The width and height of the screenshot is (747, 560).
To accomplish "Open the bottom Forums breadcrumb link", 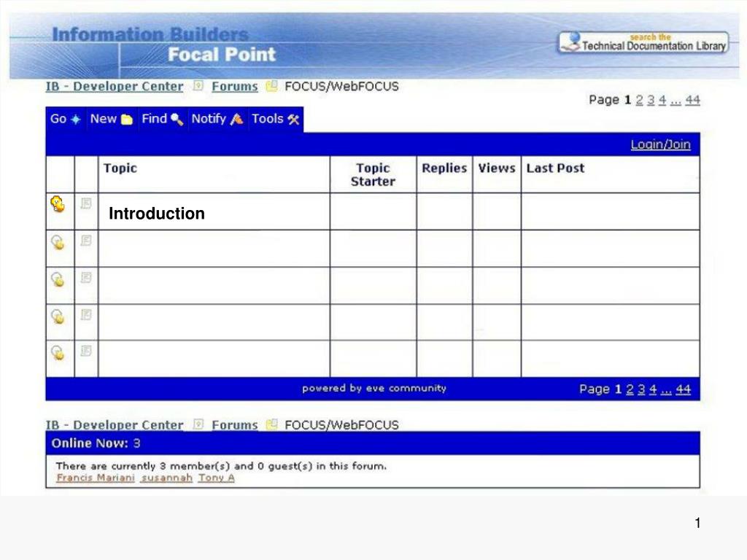I will coord(234,425).
